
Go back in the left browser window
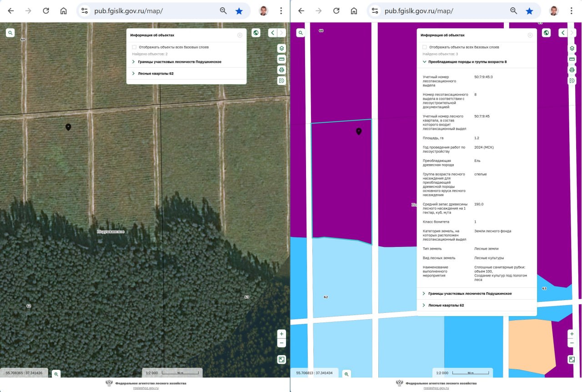tap(11, 11)
